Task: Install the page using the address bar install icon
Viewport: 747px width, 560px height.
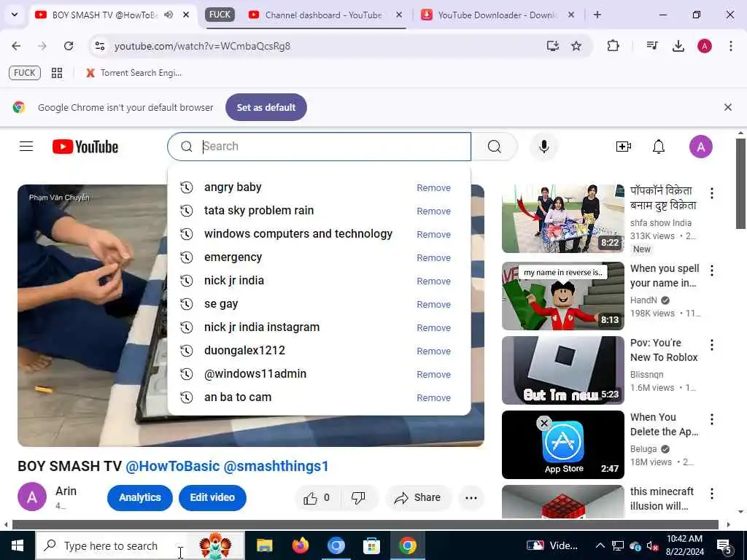Action: [552, 46]
